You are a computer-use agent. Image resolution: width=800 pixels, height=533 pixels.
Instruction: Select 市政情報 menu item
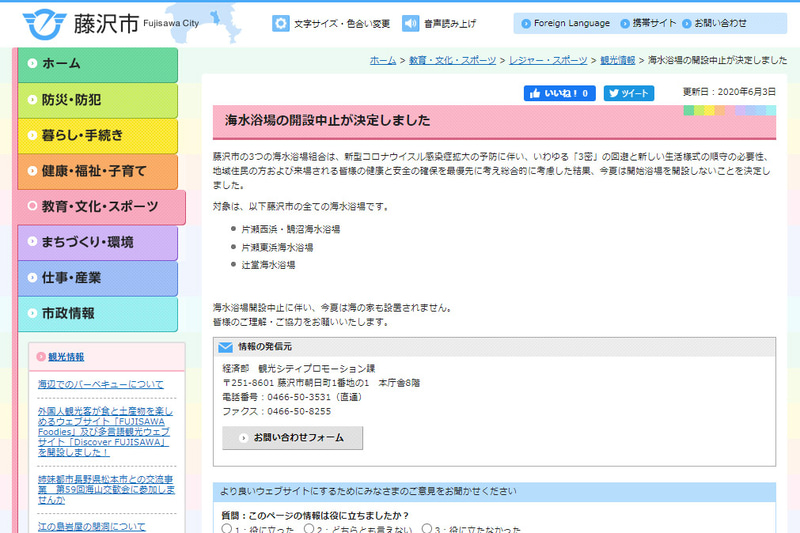(97, 314)
